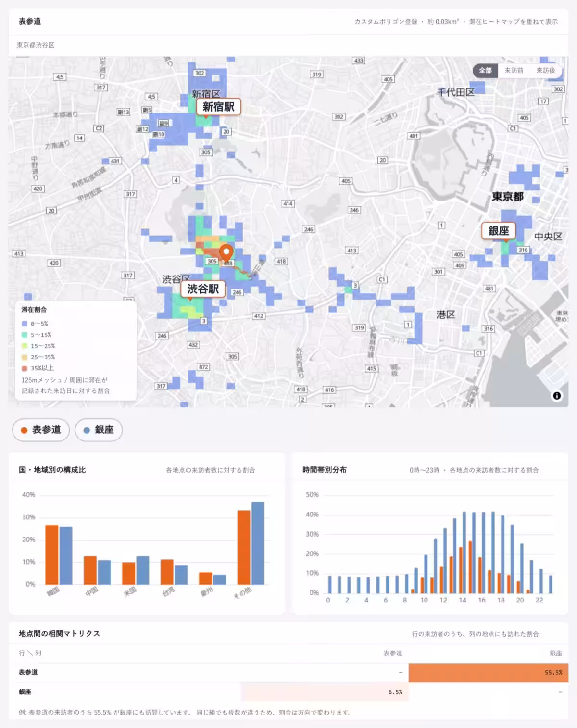Image resolution: width=577 pixels, height=728 pixels.
Task: Toggle the 銀座 location chip
Action: tap(99, 430)
